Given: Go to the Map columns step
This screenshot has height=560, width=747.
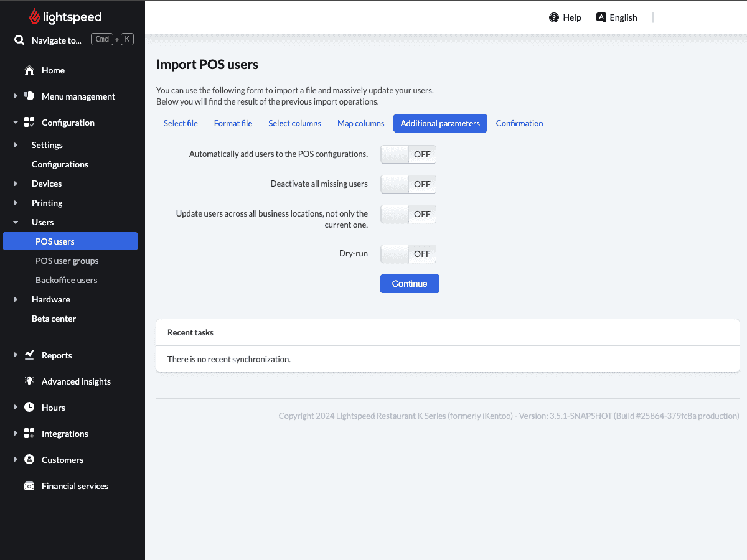Looking at the screenshot, I should (x=360, y=123).
